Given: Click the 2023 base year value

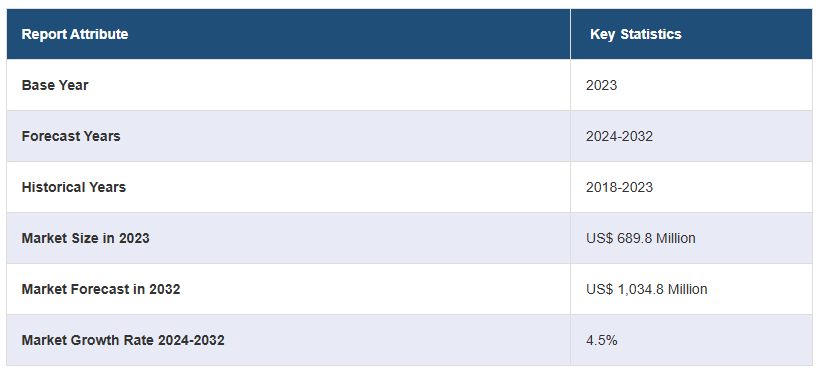Looking at the screenshot, I should [601, 85].
